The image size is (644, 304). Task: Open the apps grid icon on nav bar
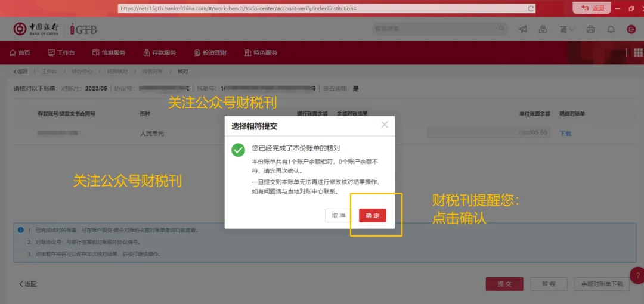tap(639, 52)
